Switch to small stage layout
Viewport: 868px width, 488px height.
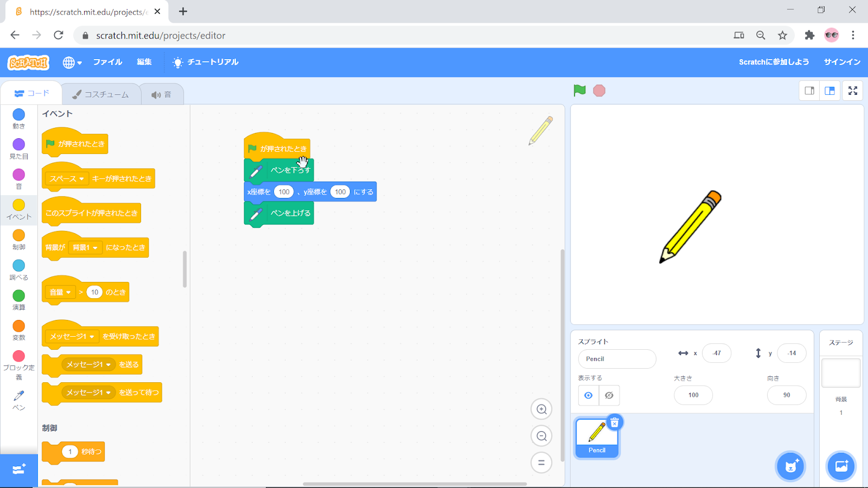[x=809, y=91]
